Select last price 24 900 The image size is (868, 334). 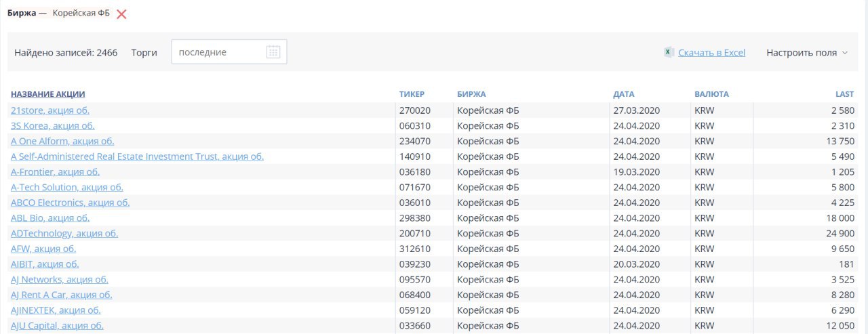pos(840,233)
